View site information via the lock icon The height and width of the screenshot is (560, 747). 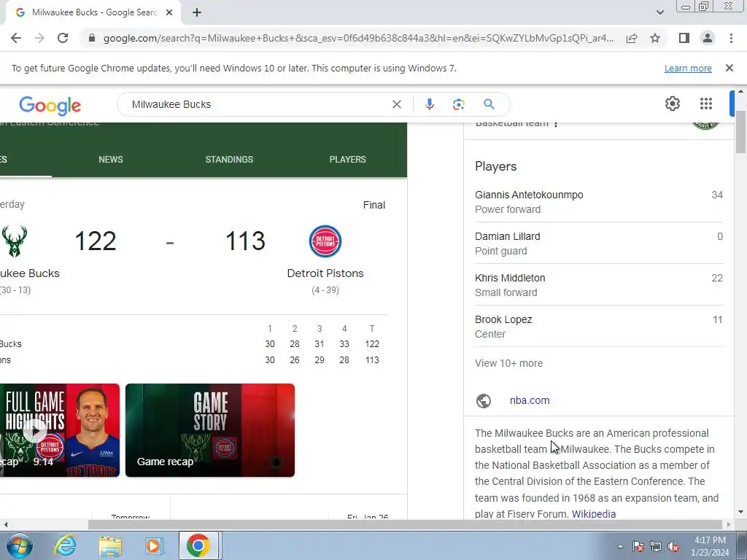point(92,38)
